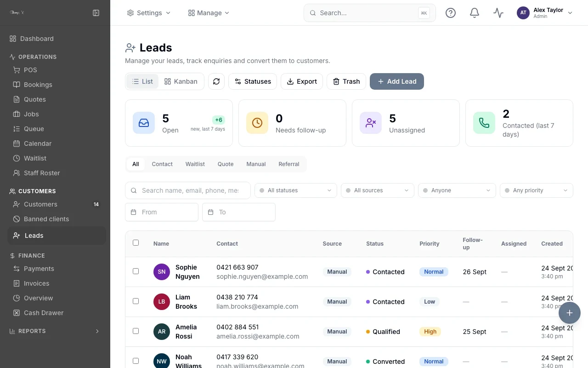588x368 pixels.
Task: Click the Open leads inbox icon
Action: [144, 123]
